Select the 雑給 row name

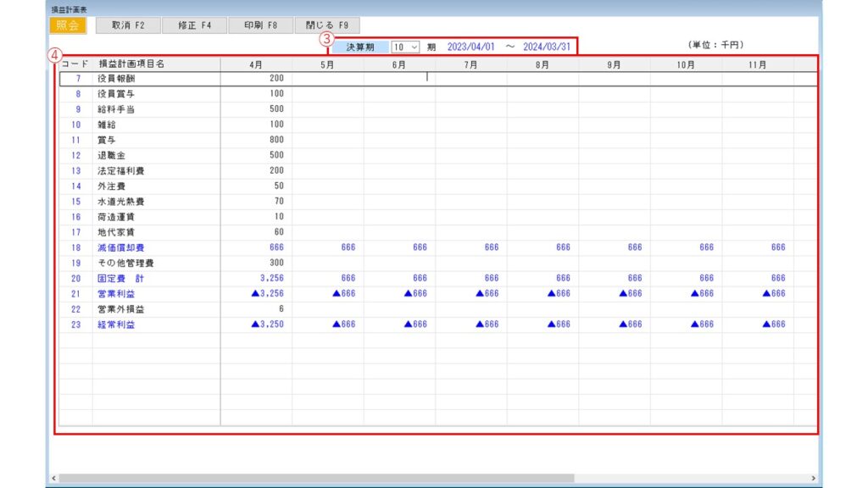point(107,125)
